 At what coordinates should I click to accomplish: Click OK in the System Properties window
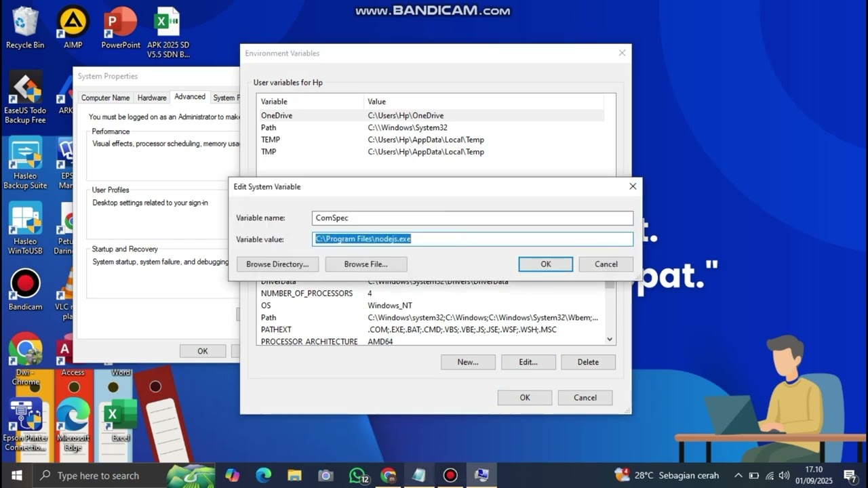click(x=203, y=351)
